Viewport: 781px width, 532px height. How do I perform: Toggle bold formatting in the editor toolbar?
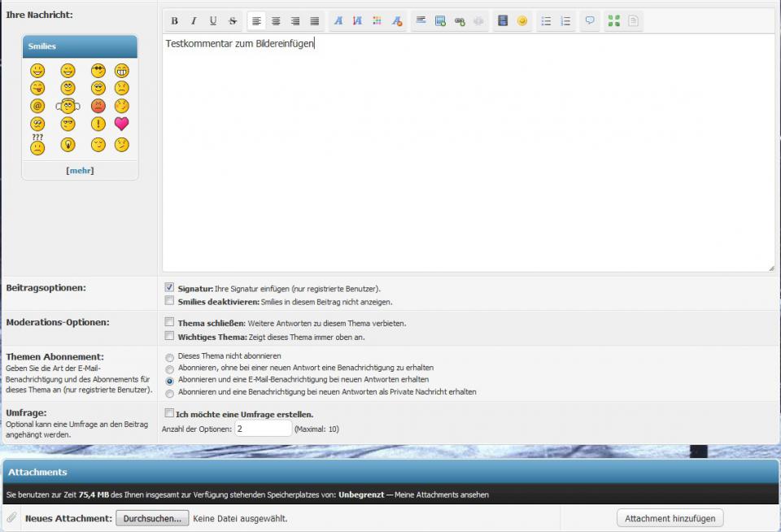click(174, 21)
